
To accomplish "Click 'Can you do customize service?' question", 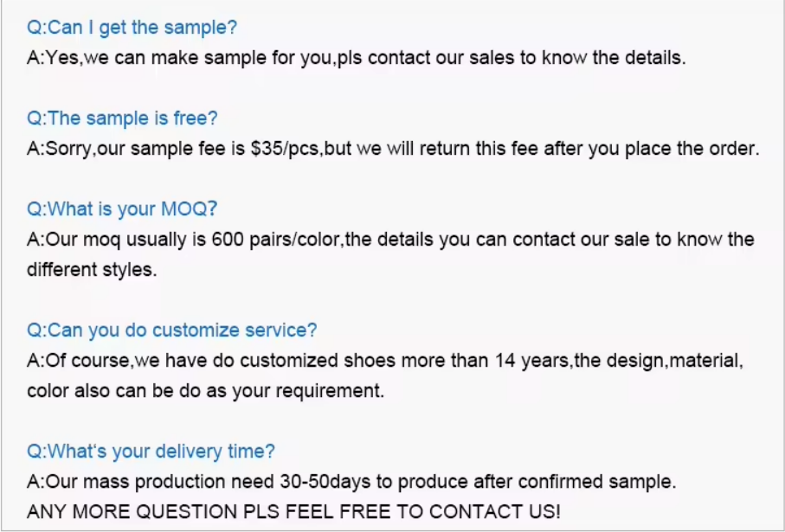I will coord(171,330).
